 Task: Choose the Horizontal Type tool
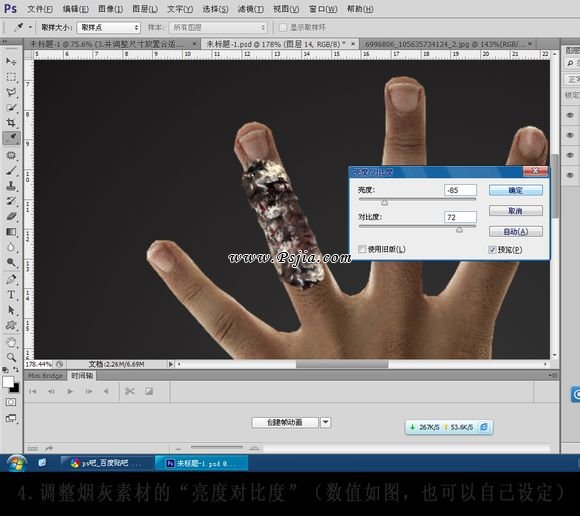click(x=11, y=294)
